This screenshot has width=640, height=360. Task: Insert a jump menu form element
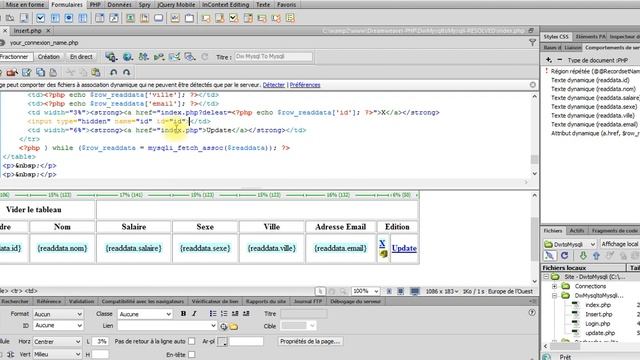click(x=114, y=18)
